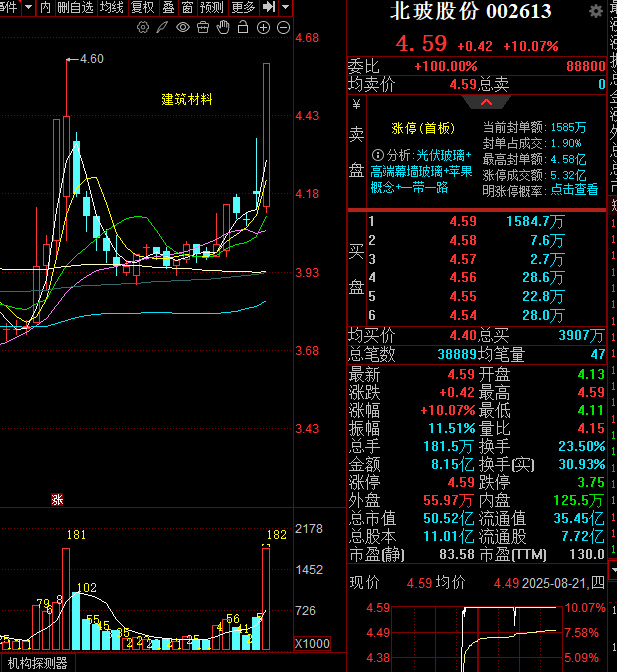
Task: Toggle the eye visibility icon
Action: point(183,28)
